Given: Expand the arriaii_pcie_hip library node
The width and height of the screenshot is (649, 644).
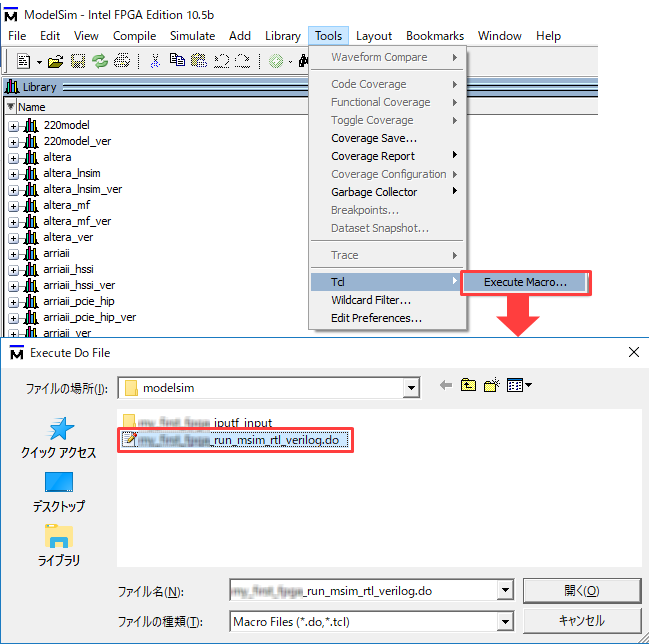Looking at the screenshot, I should pos(13,303).
